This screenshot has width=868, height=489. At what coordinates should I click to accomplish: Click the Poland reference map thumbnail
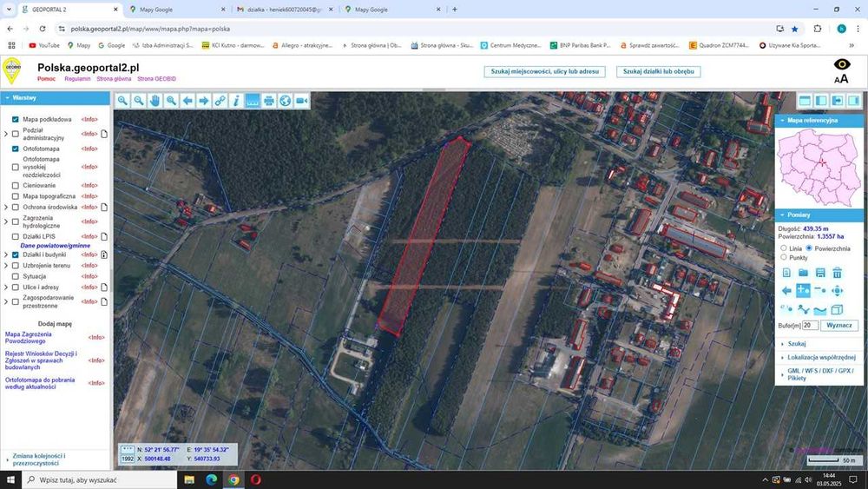[819, 168]
